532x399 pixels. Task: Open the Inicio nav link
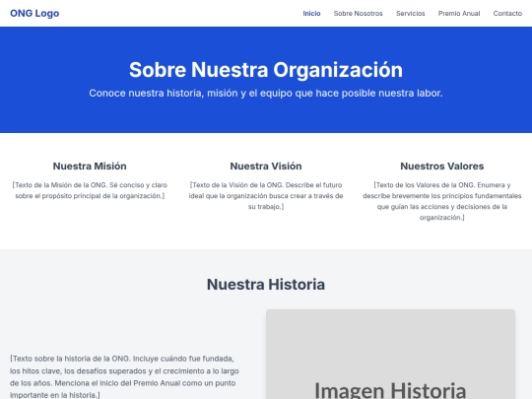pyautogui.click(x=311, y=13)
